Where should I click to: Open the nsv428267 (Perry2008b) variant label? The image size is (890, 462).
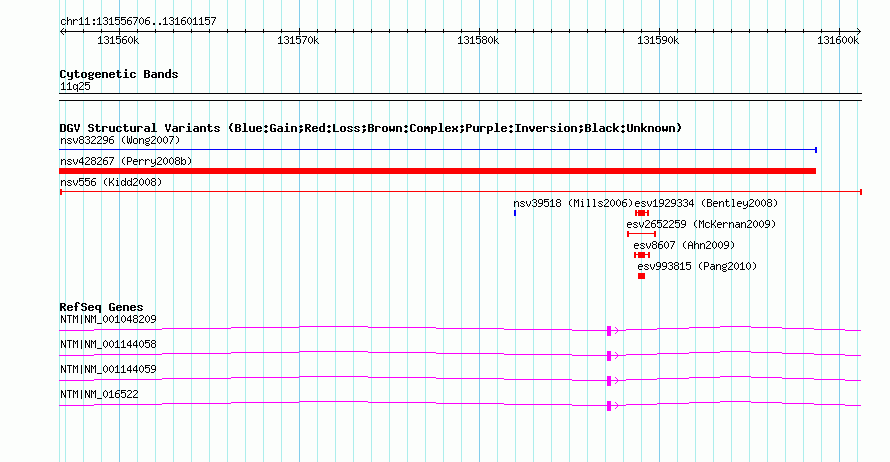tap(126, 161)
